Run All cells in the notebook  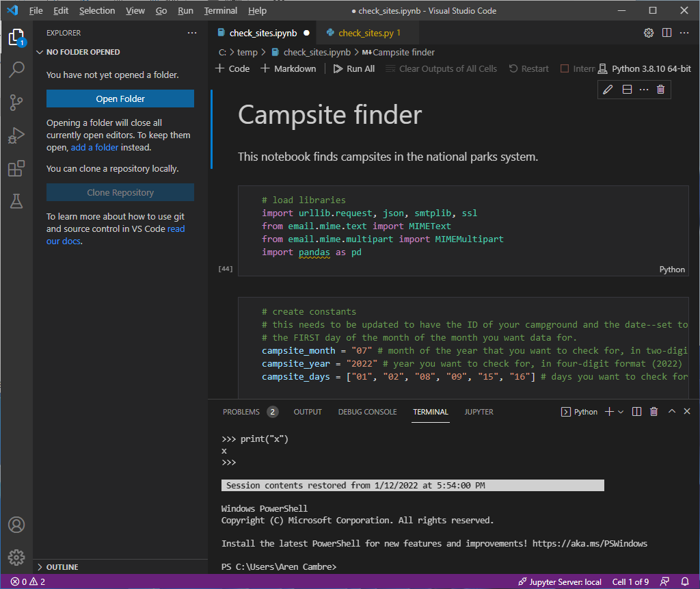click(x=353, y=68)
